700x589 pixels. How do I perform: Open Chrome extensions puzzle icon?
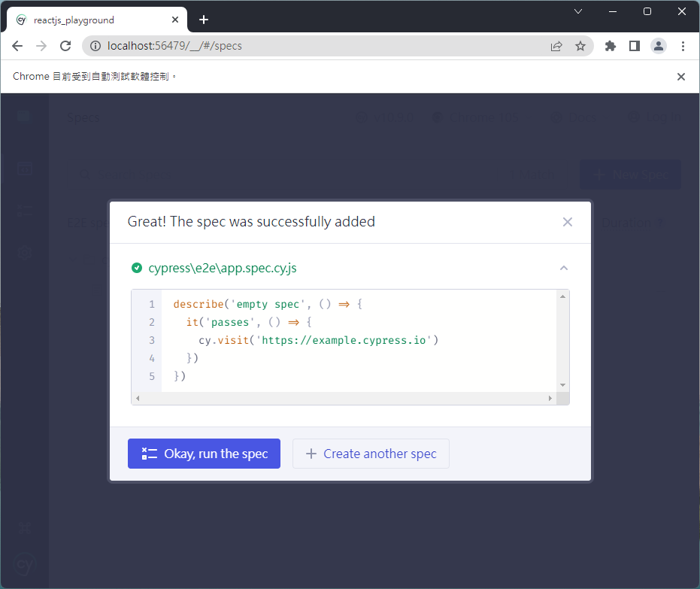pos(611,46)
